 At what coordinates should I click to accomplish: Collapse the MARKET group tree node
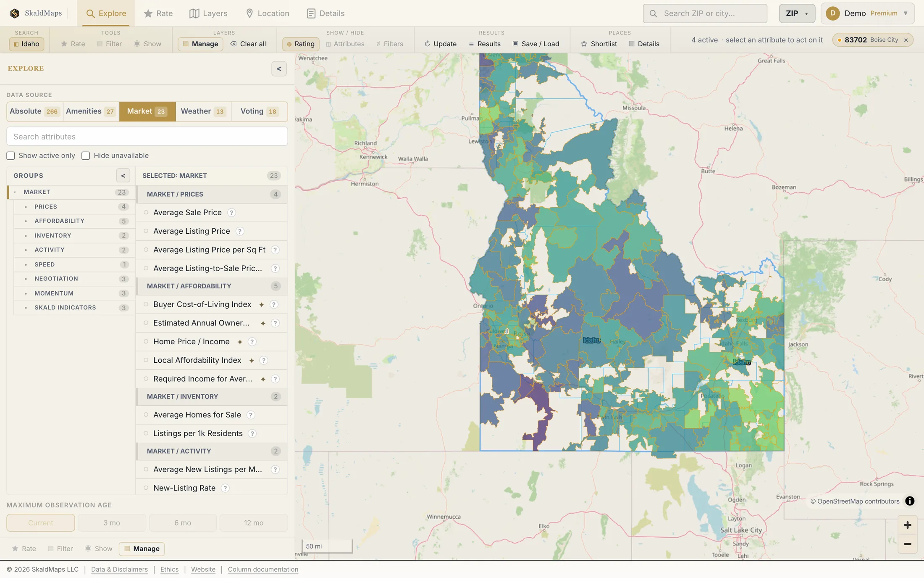click(15, 192)
